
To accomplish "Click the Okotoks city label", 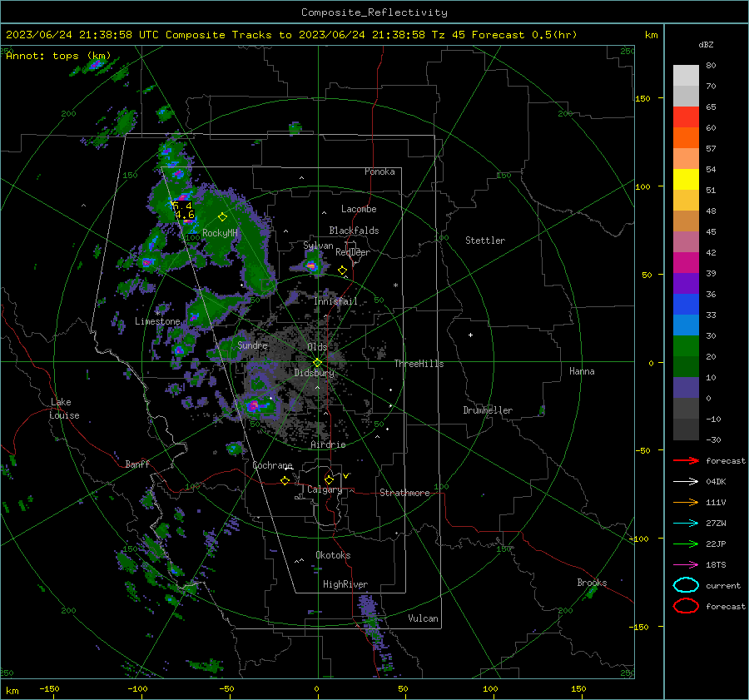I will tap(333, 555).
